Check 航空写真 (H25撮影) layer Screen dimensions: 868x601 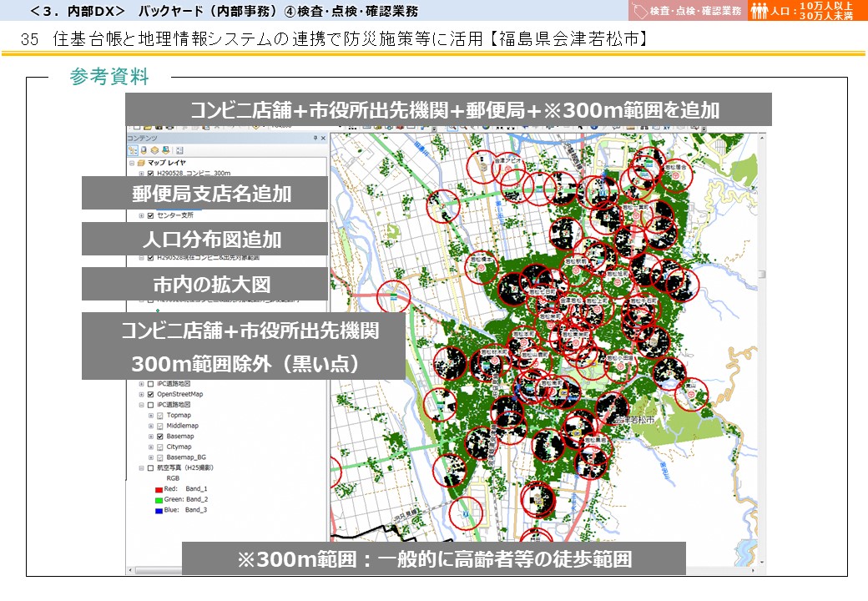click(150, 467)
